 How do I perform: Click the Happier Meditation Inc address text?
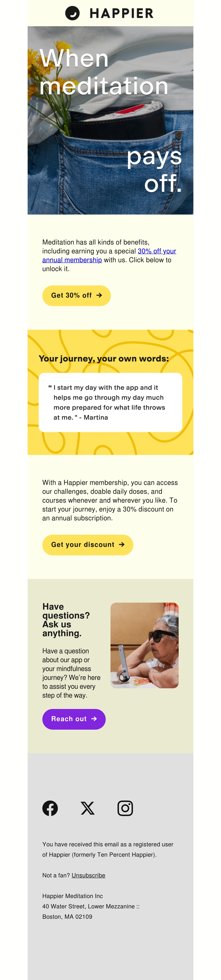point(91,906)
